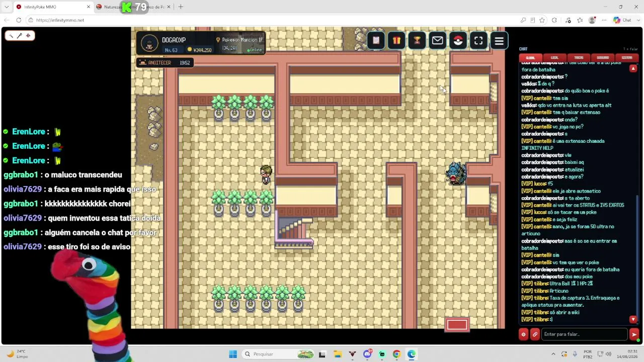Click the taskbar clock and date
The image size is (644, 362).
pos(627,354)
